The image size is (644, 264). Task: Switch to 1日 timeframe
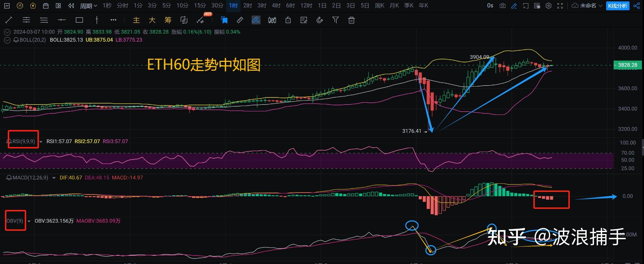click(322, 6)
